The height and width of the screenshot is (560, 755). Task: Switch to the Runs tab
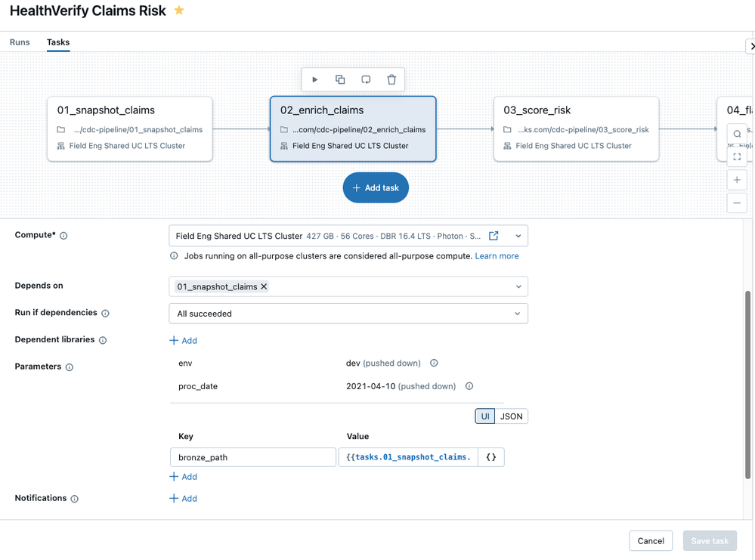click(x=20, y=42)
